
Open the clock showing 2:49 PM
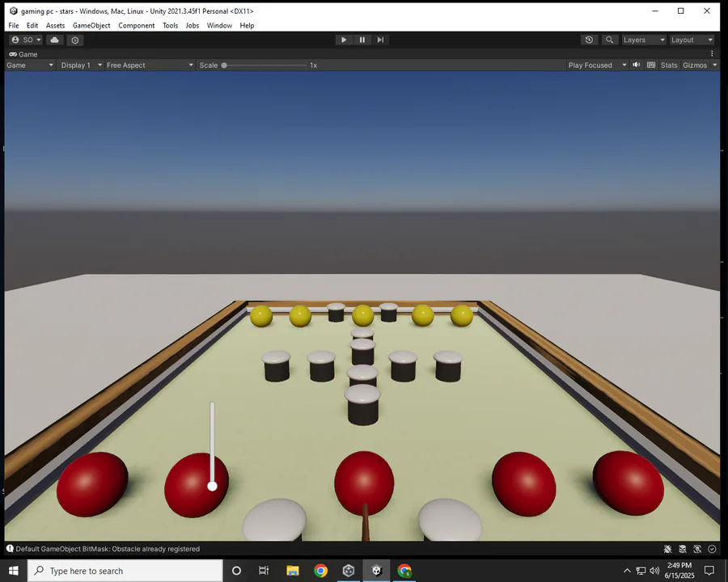(679, 571)
